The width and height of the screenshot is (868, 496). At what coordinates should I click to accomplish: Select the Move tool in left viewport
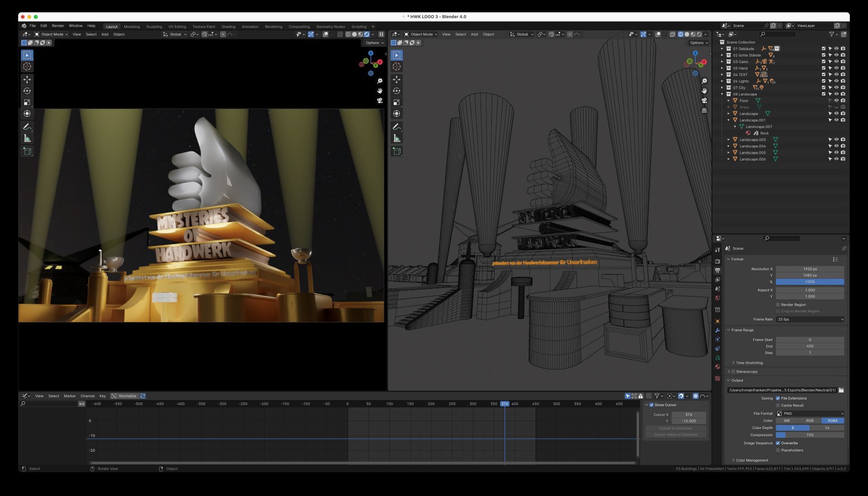click(x=27, y=80)
